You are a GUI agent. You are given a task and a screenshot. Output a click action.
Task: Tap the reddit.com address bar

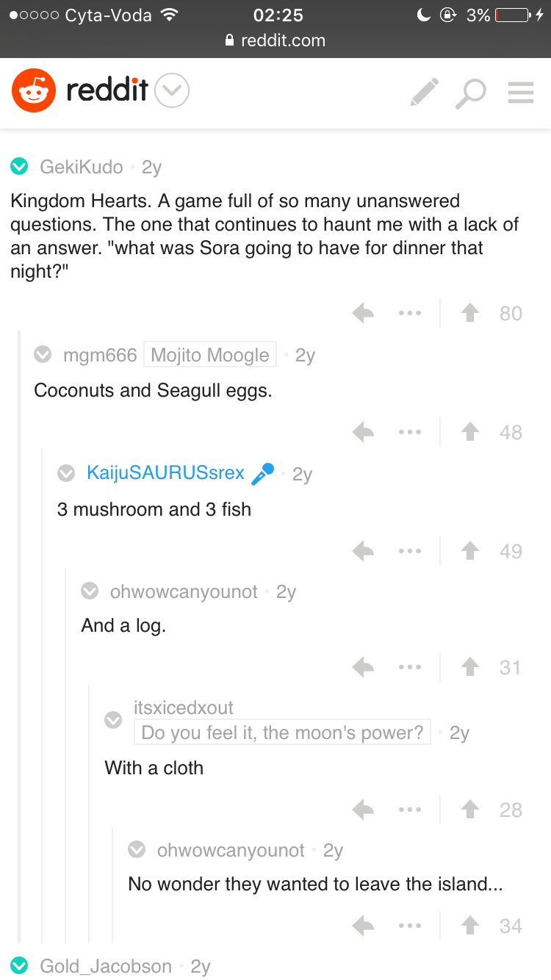[x=275, y=40]
